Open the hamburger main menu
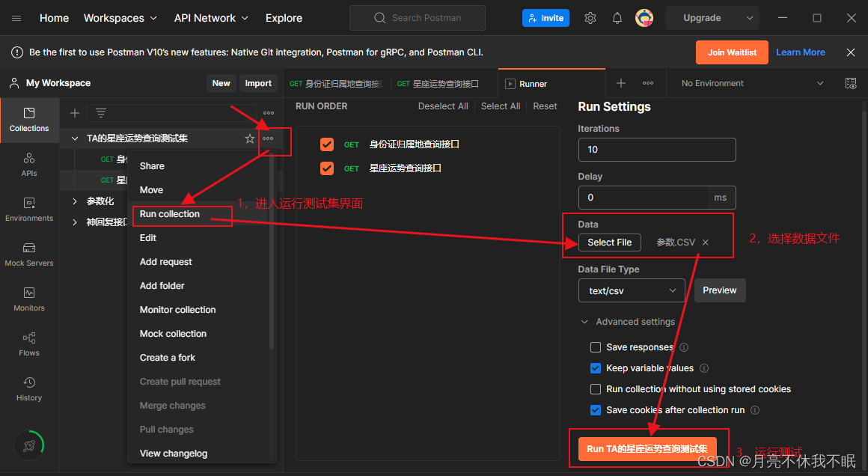Screen dimensions: 868x476 click(16, 18)
